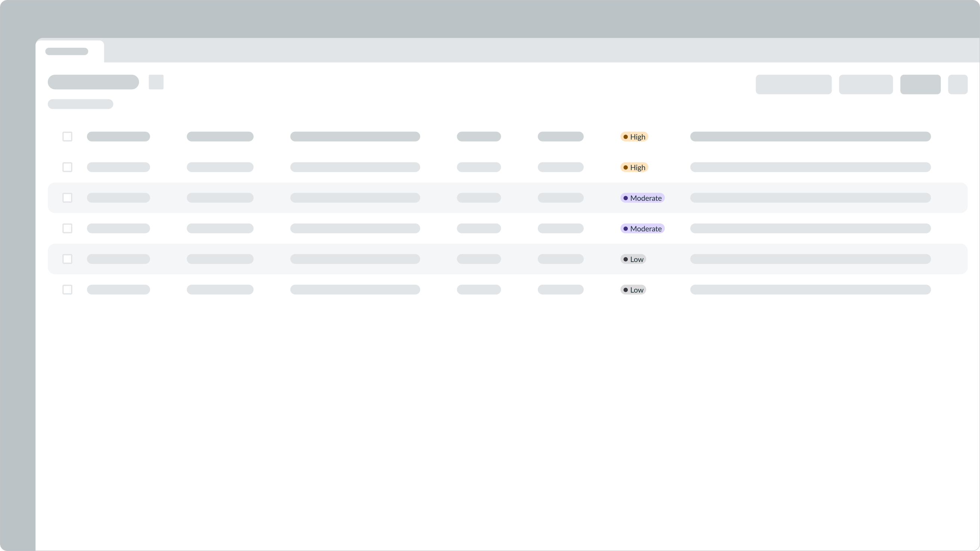The width and height of the screenshot is (980, 551).
Task: Click the dark dot inside the bottom Low badge
Action: 625,289
